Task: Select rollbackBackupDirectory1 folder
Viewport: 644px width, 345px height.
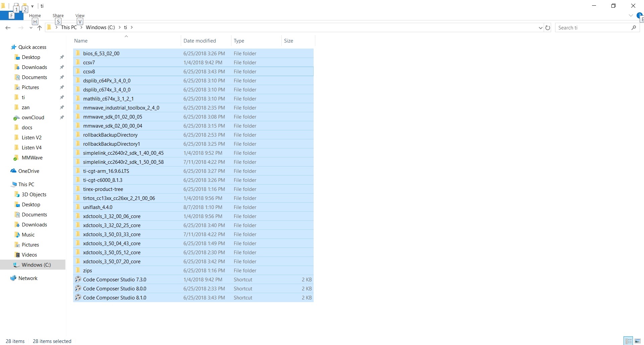Action: (x=193, y=144)
